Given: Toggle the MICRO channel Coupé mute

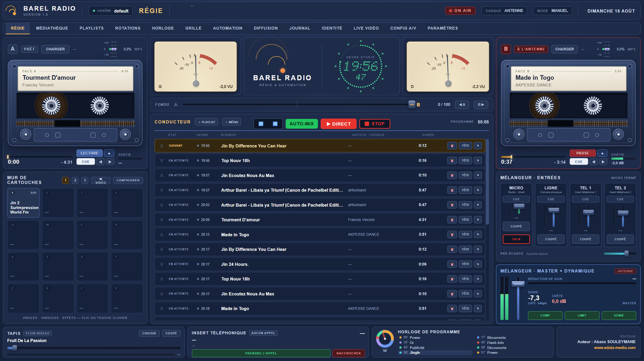Looking at the screenshot, I should 516,227.
